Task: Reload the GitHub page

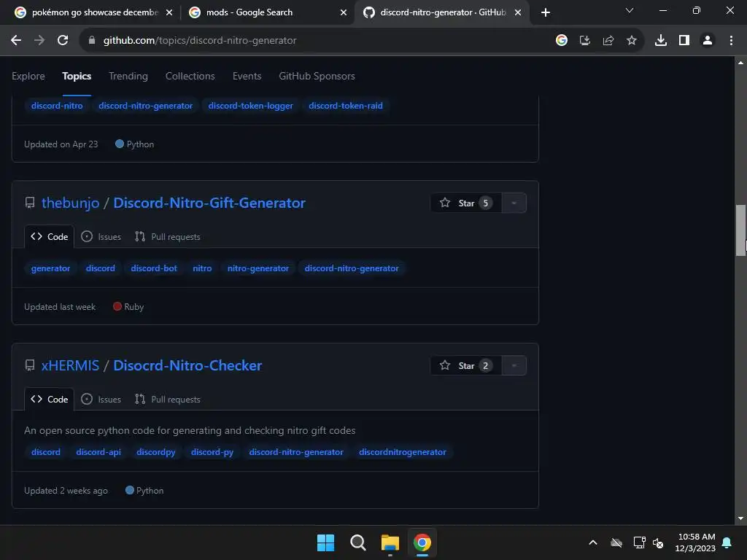Action: pyautogui.click(x=63, y=41)
